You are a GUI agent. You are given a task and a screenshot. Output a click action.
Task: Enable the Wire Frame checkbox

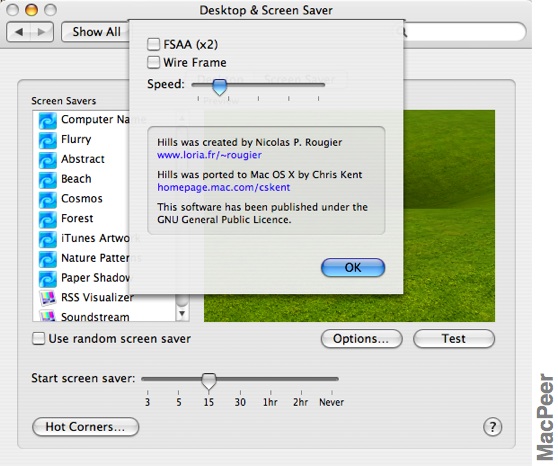pyautogui.click(x=153, y=63)
